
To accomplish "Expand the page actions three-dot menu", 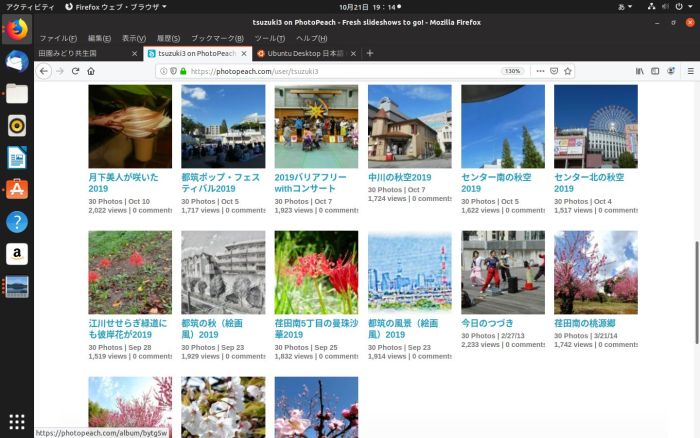I will click(x=539, y=71).
